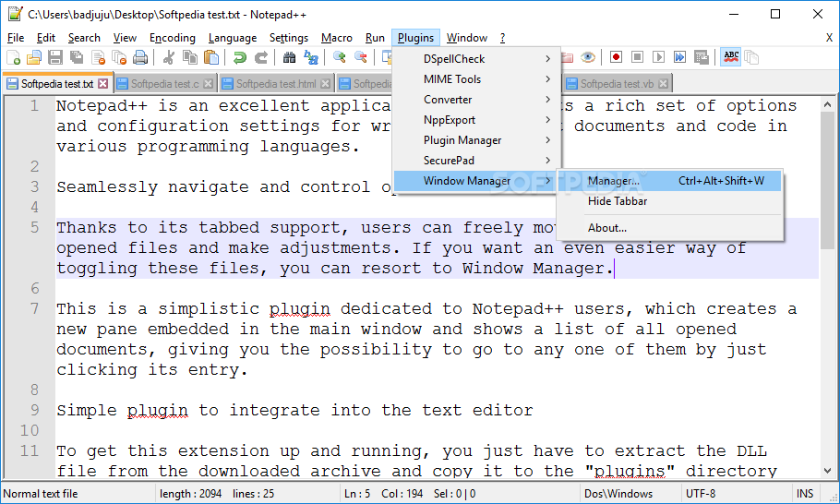Open the Window menu
The image size is (840, 504).
coord(467,38)
